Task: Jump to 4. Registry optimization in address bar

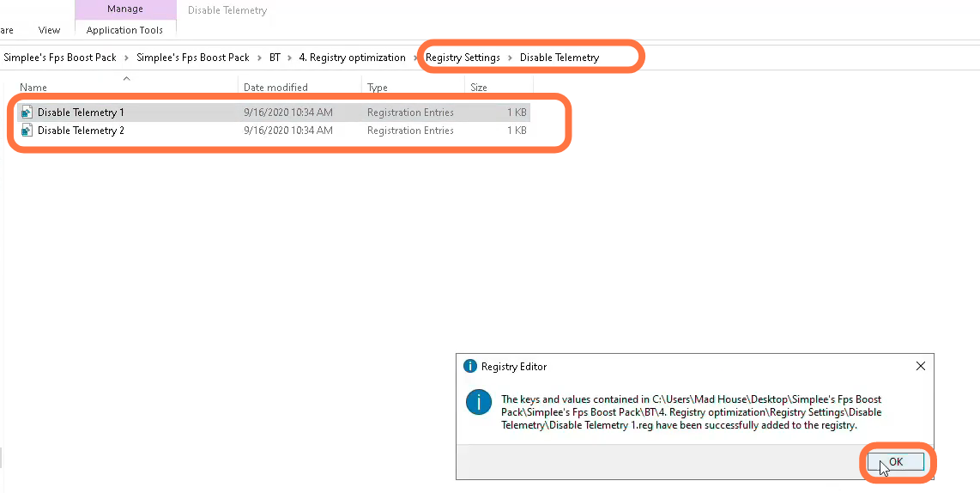Action: [352, 58]
